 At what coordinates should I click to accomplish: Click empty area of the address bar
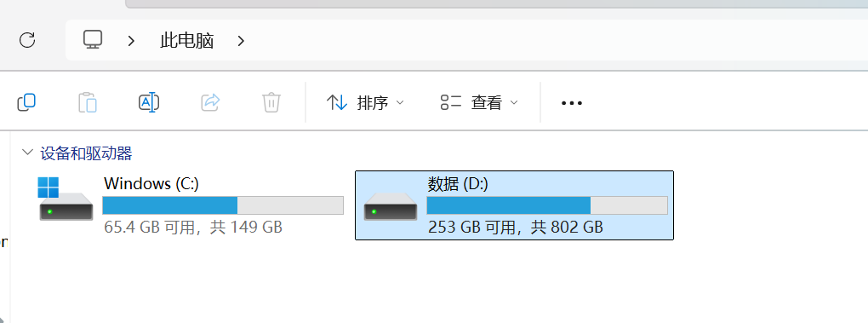[554, 40]
